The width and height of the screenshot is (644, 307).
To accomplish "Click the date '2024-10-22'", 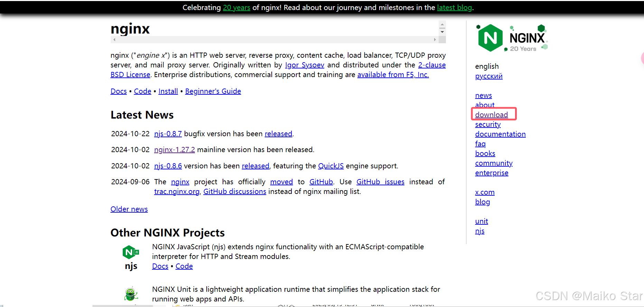I will pyautogui.click(x=130, y=134).
